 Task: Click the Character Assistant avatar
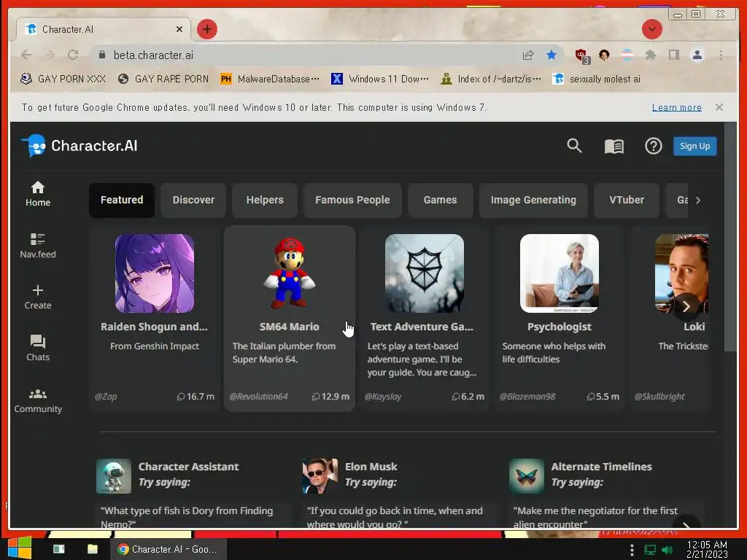113,475
